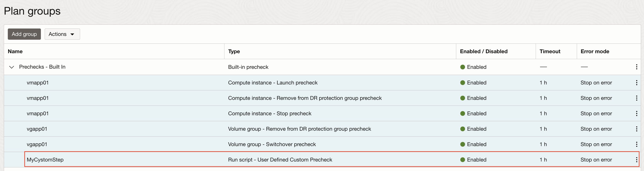Select the MyCystomStep row name
Viewport: 644px width, 171px height.
45,160
